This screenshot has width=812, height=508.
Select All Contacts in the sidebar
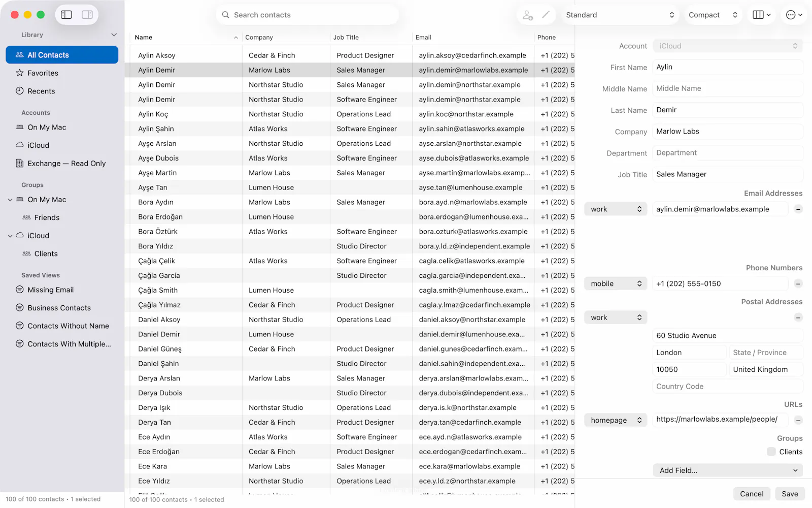(x=62, y=55)
